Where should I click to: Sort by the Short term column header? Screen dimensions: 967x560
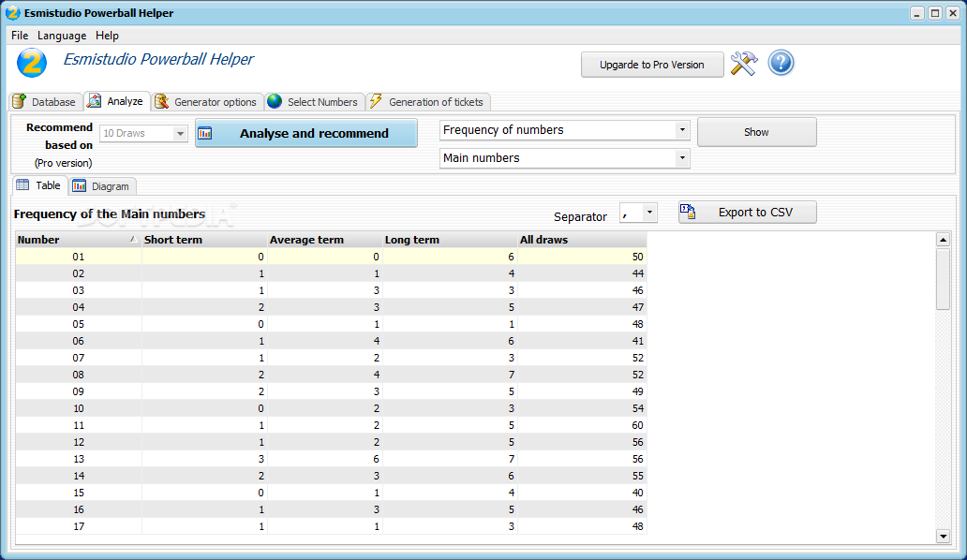(x=204, y=240)
